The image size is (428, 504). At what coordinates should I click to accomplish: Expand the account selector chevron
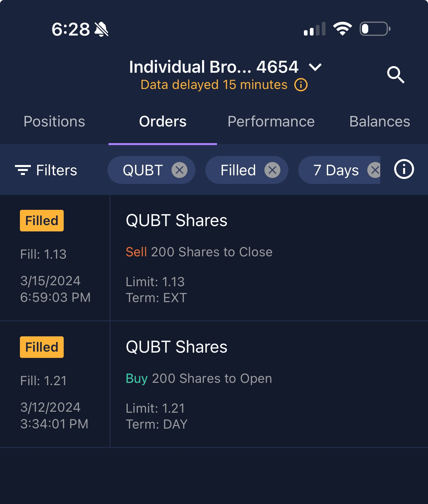315,67
